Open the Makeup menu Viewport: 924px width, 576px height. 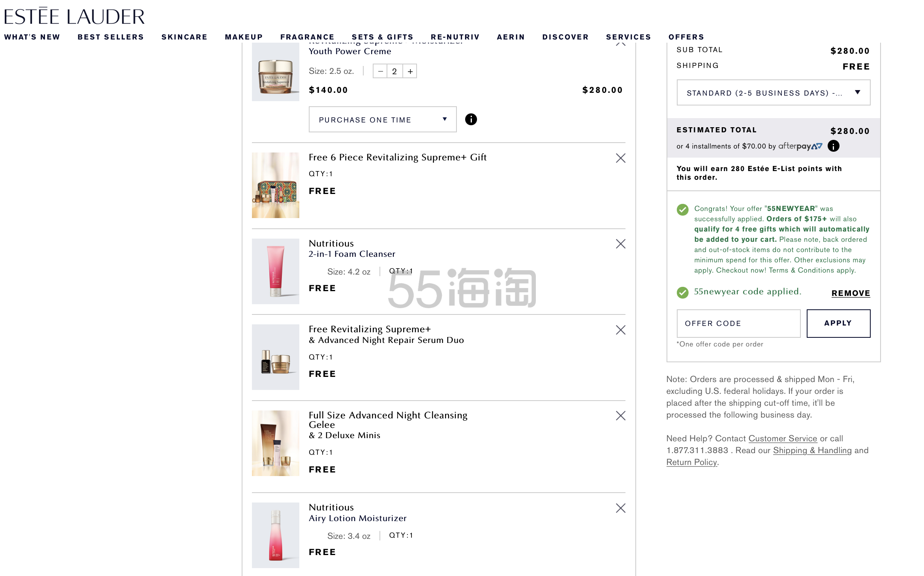[244, 37]
